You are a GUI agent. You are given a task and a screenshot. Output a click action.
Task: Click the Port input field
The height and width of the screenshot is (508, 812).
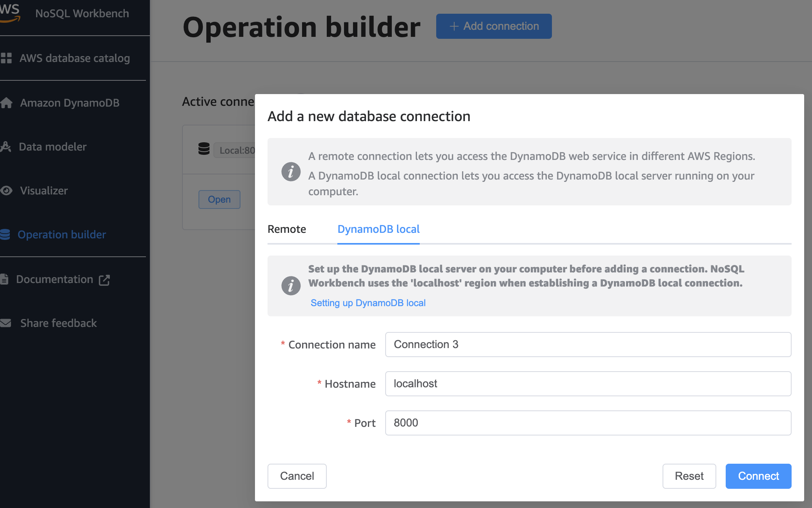[588, 423]
